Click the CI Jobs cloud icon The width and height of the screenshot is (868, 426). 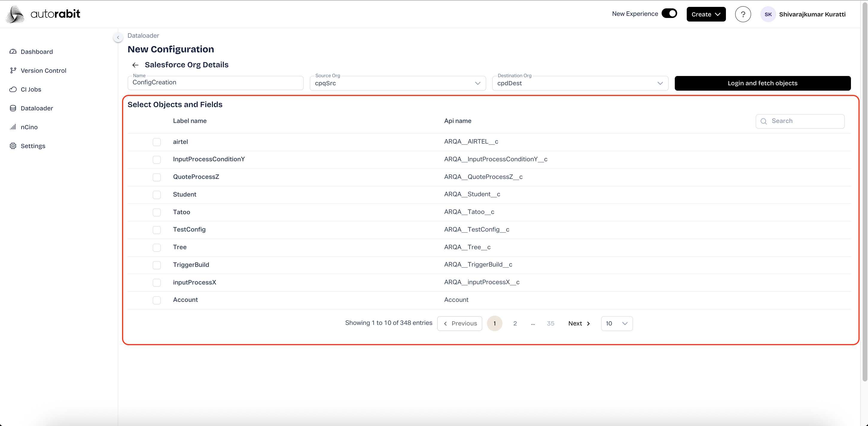point(13,89)
